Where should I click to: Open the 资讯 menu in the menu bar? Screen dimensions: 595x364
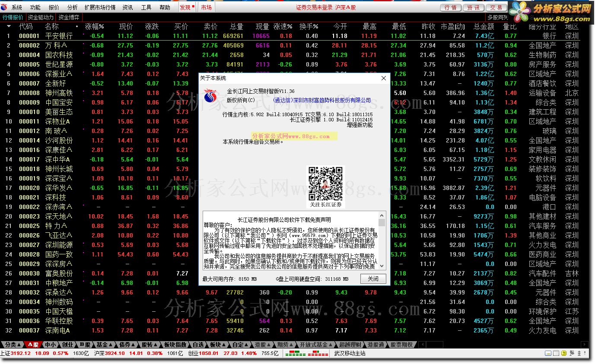click(127, 7)
